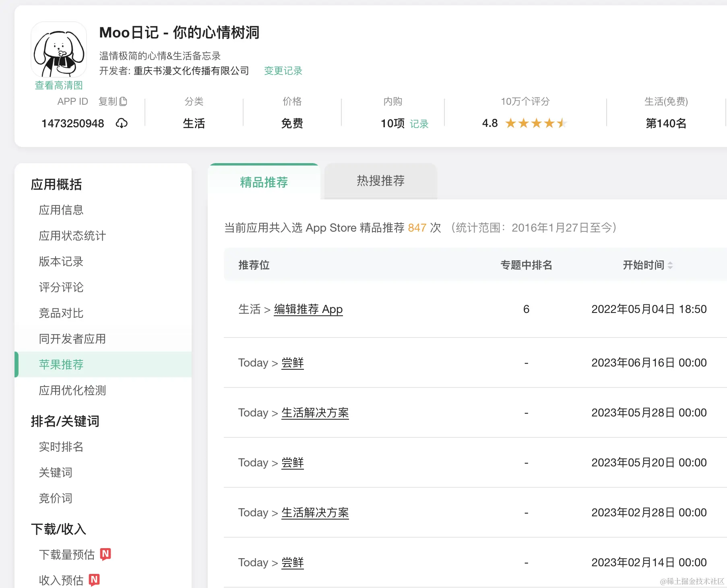The width and height of the screenshot is (727, 588).
Task: Click the 专题中排名 column header
Action: pyautogui.click(x=526, y=265)
